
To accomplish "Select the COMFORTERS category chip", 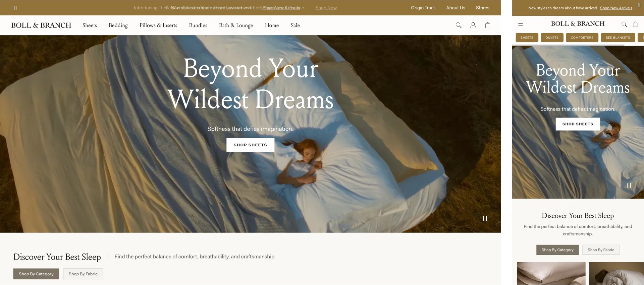I will (582, 38).
